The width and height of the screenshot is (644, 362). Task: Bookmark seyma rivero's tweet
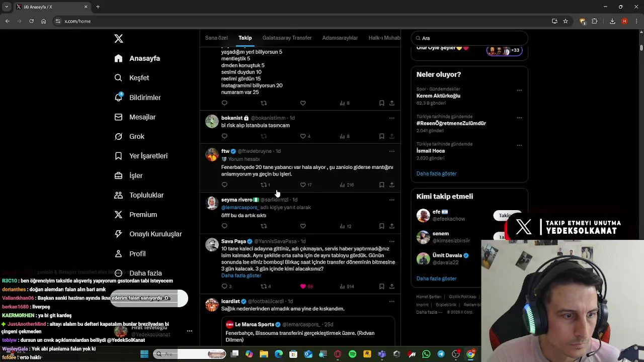point(382,226)
